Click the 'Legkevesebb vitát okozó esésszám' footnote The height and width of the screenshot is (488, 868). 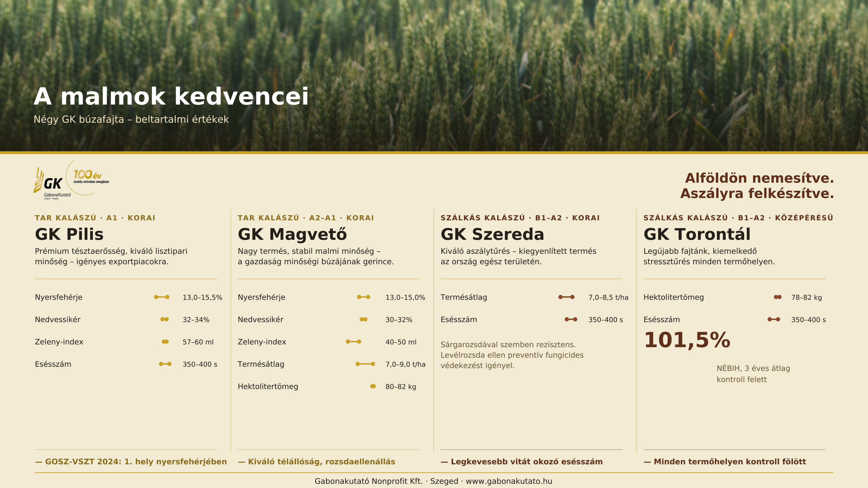pyautogui.click(x=521, y=462)
